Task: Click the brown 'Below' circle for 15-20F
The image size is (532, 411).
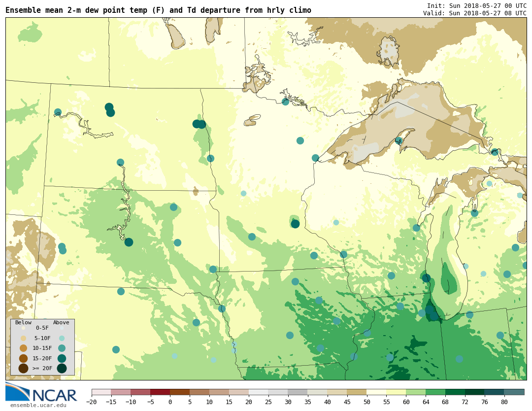Action: click(x=24, y=358)
